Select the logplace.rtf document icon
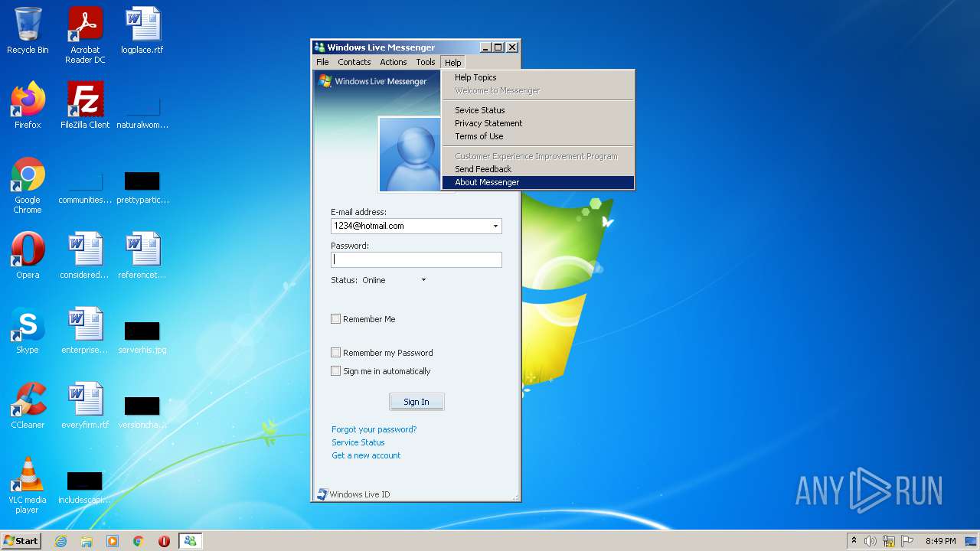980x551 pixels. (142, 31)
